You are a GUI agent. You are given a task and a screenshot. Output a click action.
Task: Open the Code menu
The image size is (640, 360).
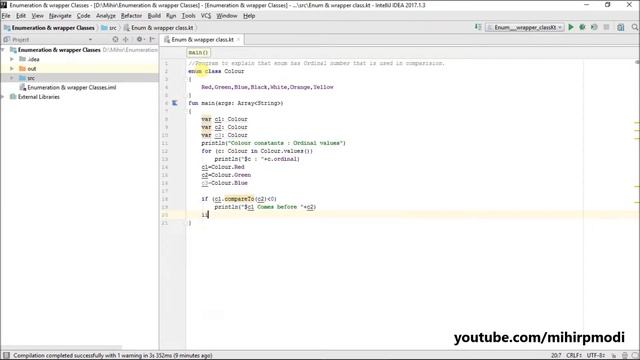[84, 16]
